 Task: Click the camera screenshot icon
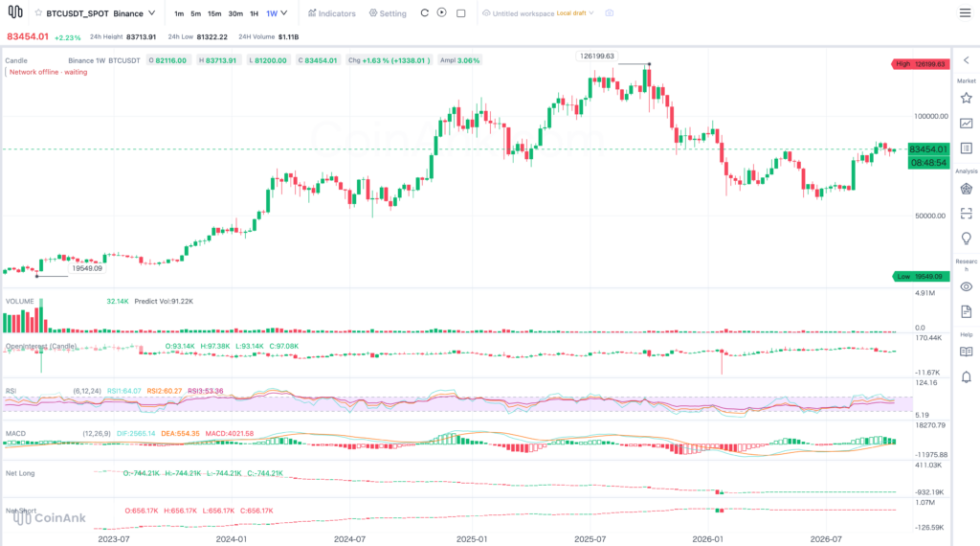[x=610, y=13]
